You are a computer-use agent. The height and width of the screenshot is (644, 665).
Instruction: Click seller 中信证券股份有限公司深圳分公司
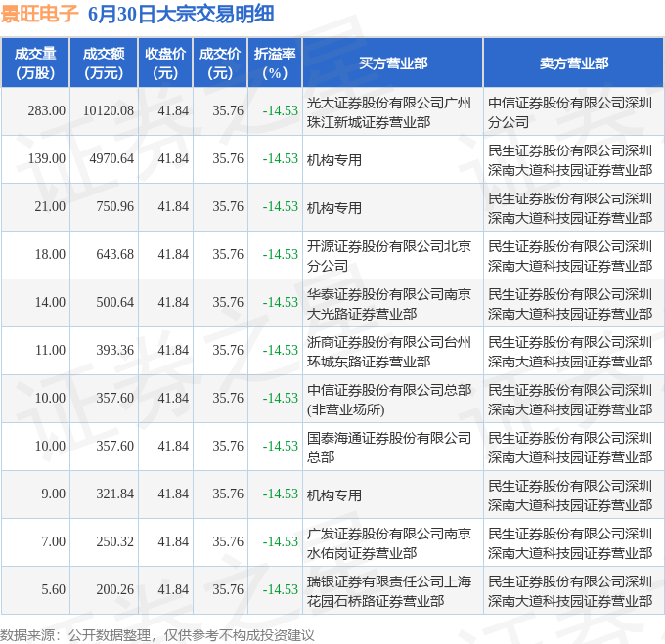point(570,112)
